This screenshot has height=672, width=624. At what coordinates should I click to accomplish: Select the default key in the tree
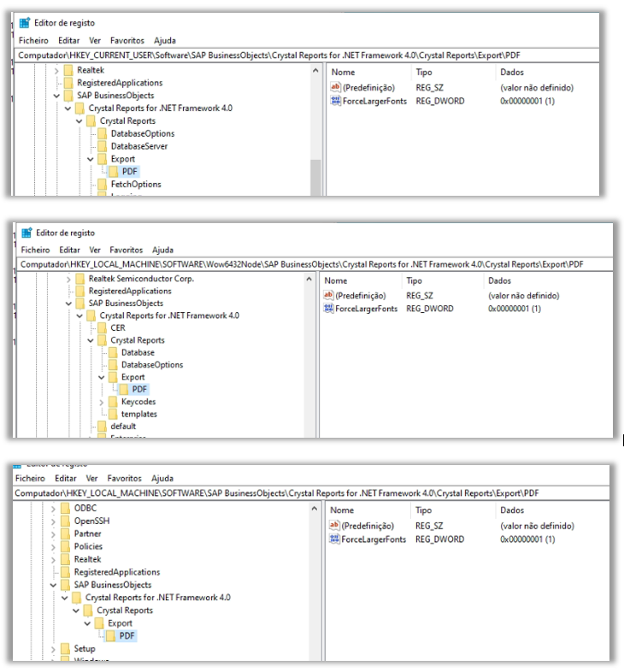pyautogui.click(x=123, y=426)
